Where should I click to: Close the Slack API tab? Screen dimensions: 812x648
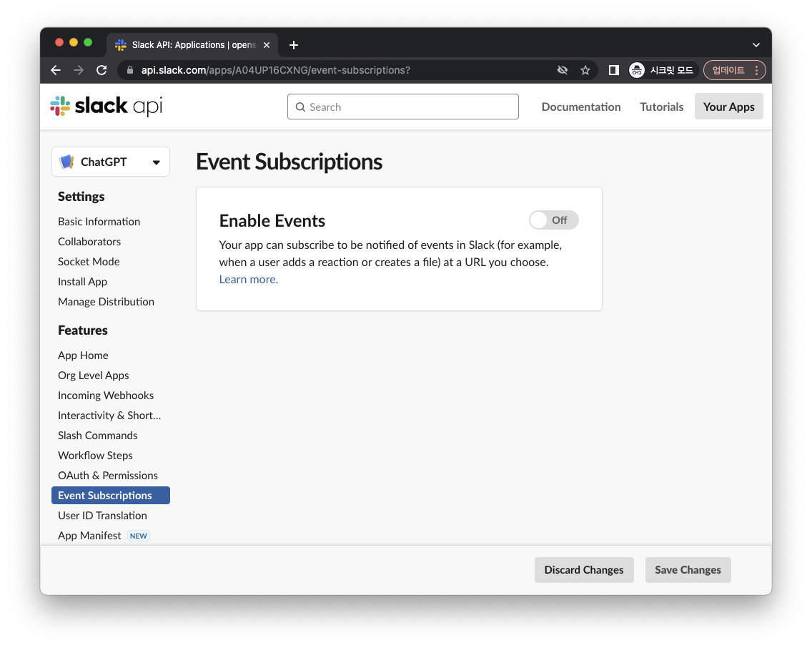(x=267, y=45)
